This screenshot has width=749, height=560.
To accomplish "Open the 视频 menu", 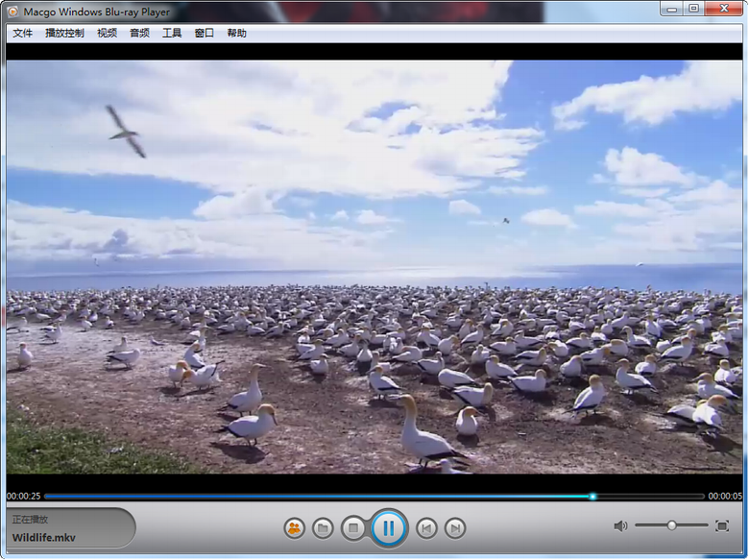I will (x=107, y=33).
